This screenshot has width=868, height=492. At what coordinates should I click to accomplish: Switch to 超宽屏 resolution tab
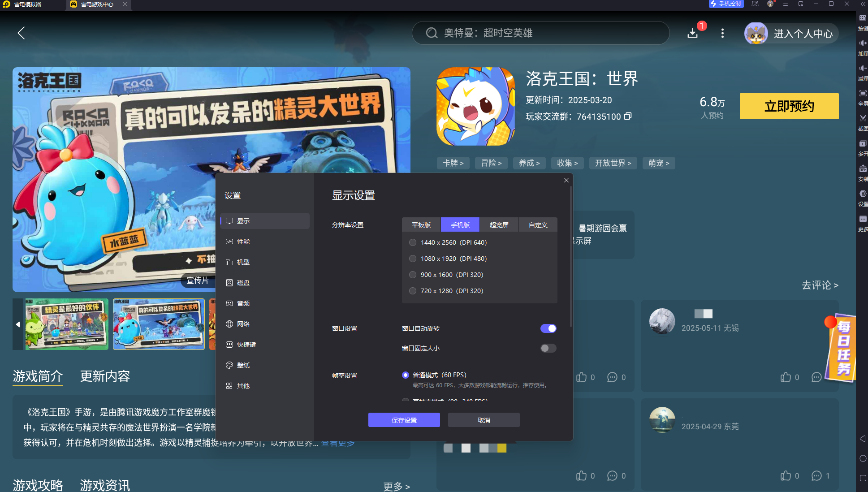click(499, 224)
